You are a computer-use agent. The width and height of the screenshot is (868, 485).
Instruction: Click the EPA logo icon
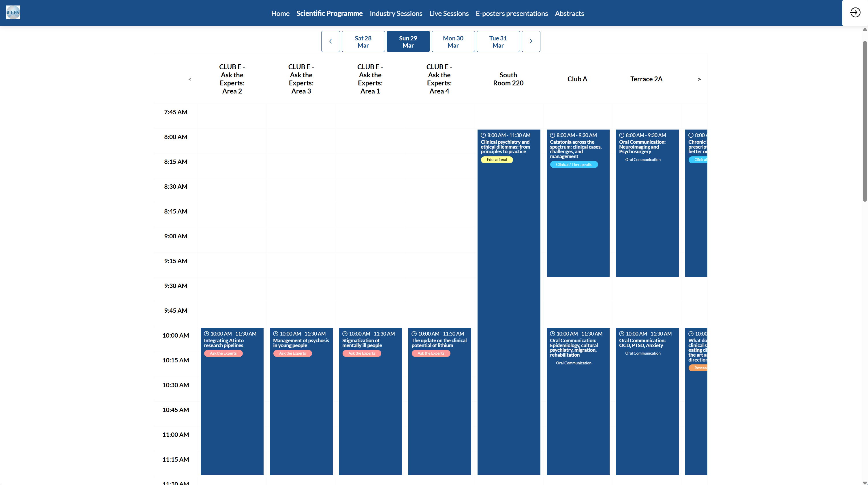click(x=13, y=12)
